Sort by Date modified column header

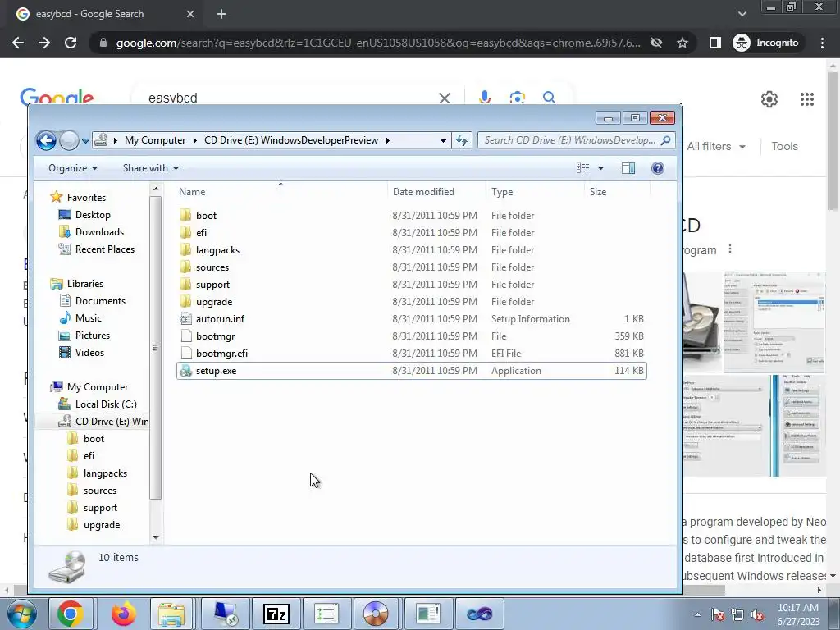[x=436, y=192]
